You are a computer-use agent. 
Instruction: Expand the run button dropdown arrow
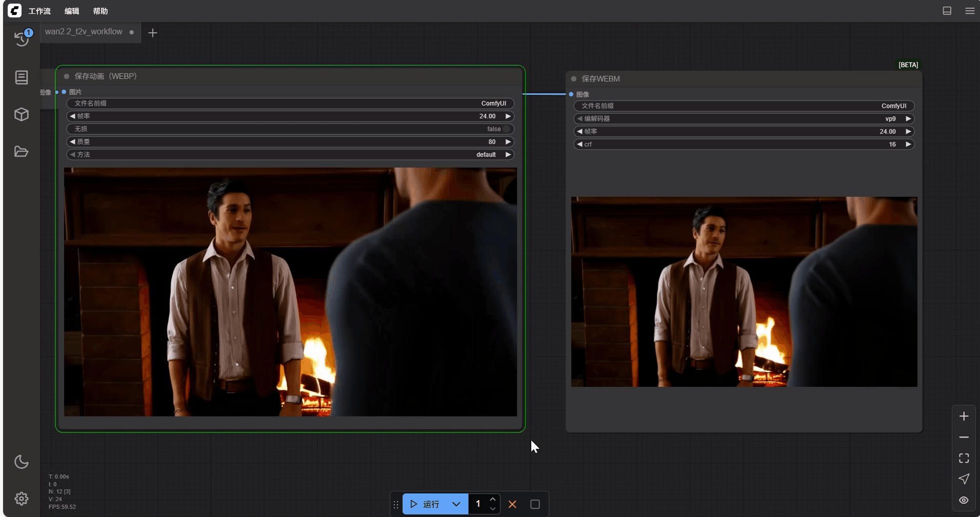click(456, 504)
